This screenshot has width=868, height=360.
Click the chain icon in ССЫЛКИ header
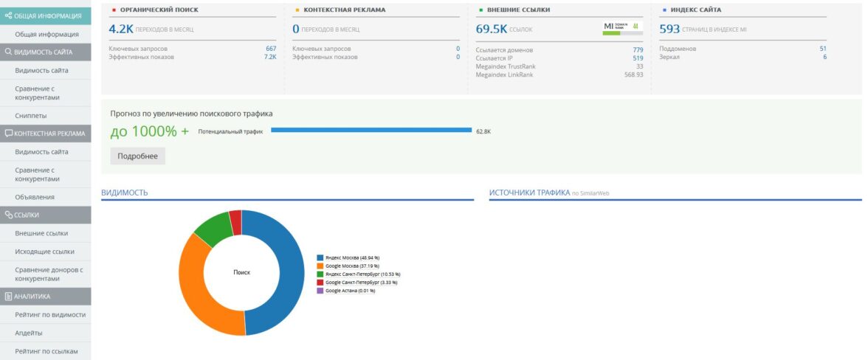(8, 215)
